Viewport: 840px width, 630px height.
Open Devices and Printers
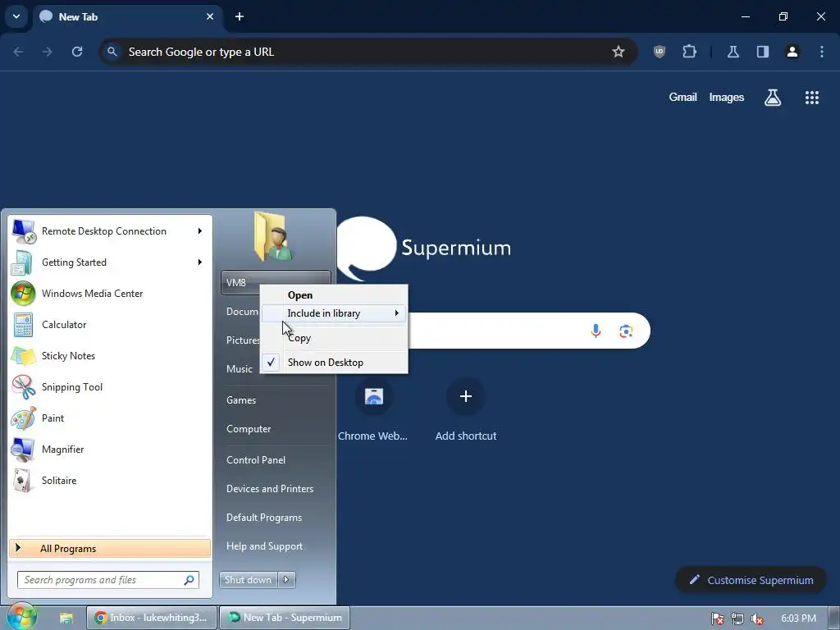click(270, 489)
